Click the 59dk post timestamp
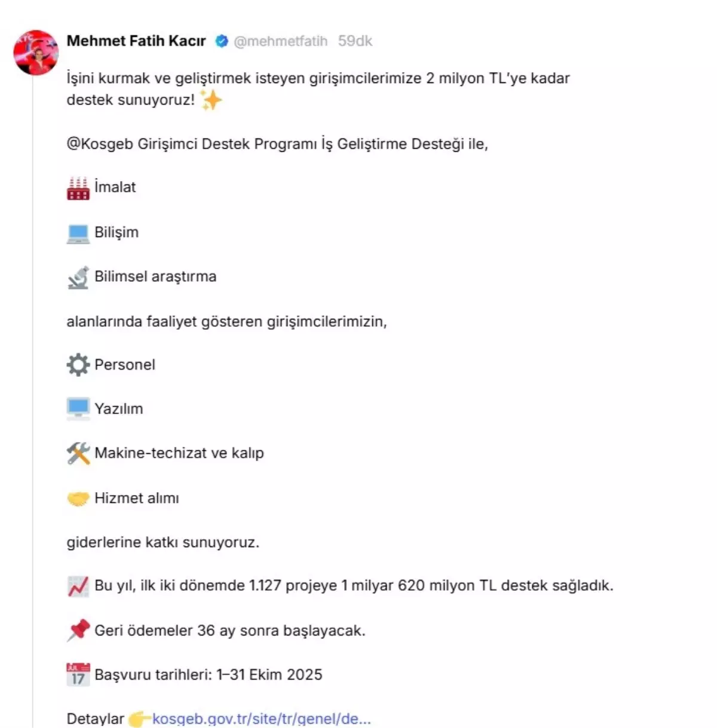Viewport: 717px width, 728px height. [355, 41]
